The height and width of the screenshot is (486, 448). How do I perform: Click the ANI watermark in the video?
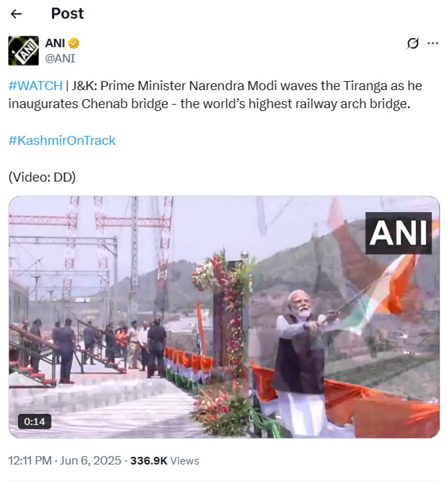click(x=399, y=233)
